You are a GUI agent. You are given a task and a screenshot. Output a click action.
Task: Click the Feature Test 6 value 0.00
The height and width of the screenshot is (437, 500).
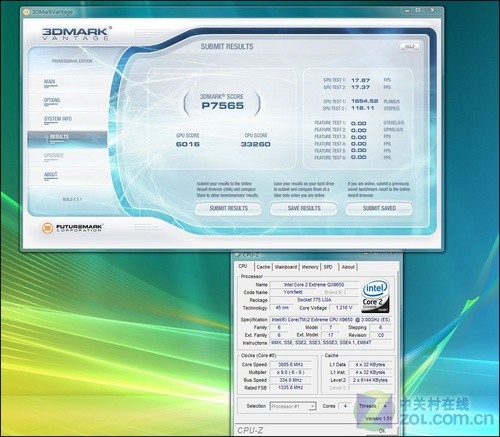tap(359, 157)
